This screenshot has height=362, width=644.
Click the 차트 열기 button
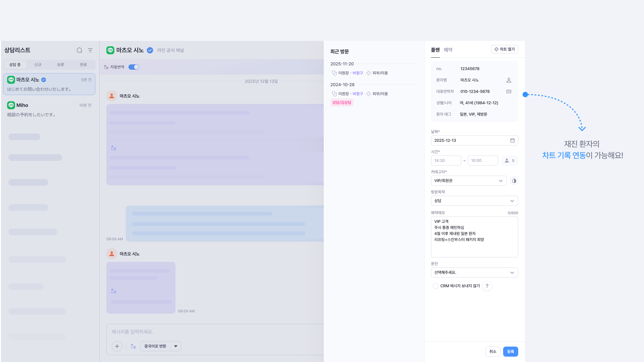point(504,49)
